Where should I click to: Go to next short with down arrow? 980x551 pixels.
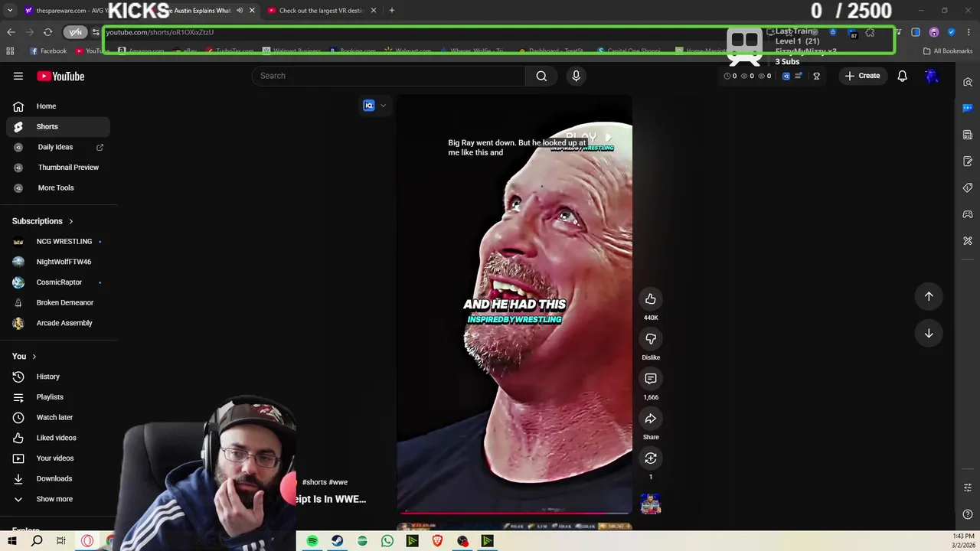929,333
